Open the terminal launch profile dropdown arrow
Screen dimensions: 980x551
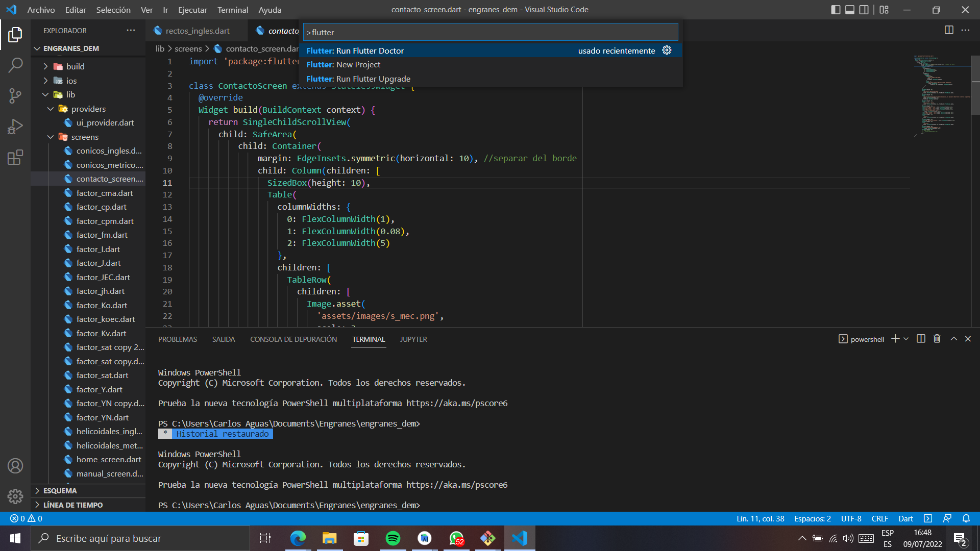pyautogui.click(x=906, y=339)
